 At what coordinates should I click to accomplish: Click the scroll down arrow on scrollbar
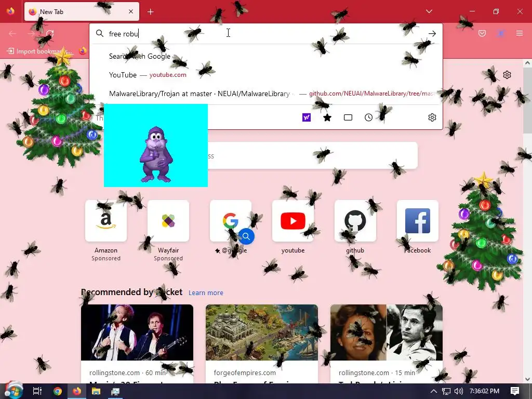tap(527, 379)
